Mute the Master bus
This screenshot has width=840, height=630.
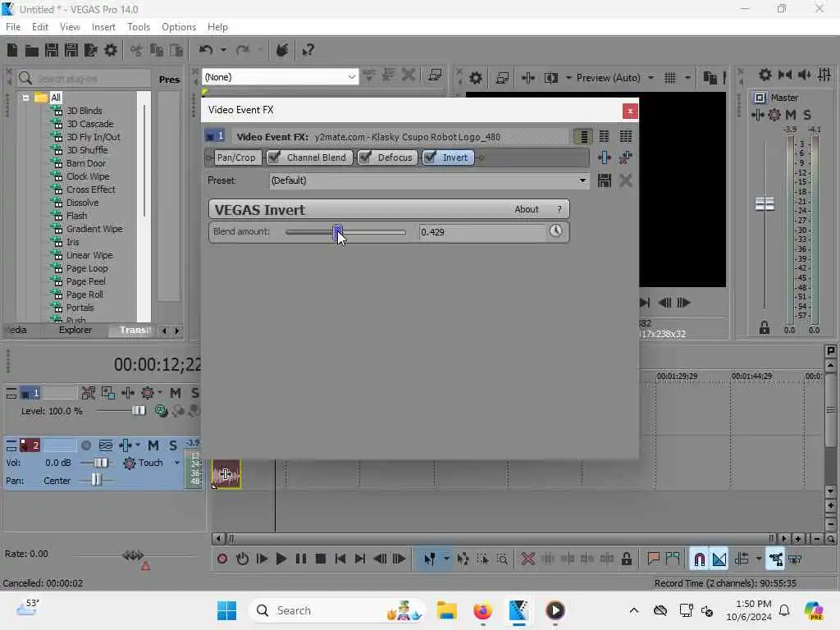[791, 115]
